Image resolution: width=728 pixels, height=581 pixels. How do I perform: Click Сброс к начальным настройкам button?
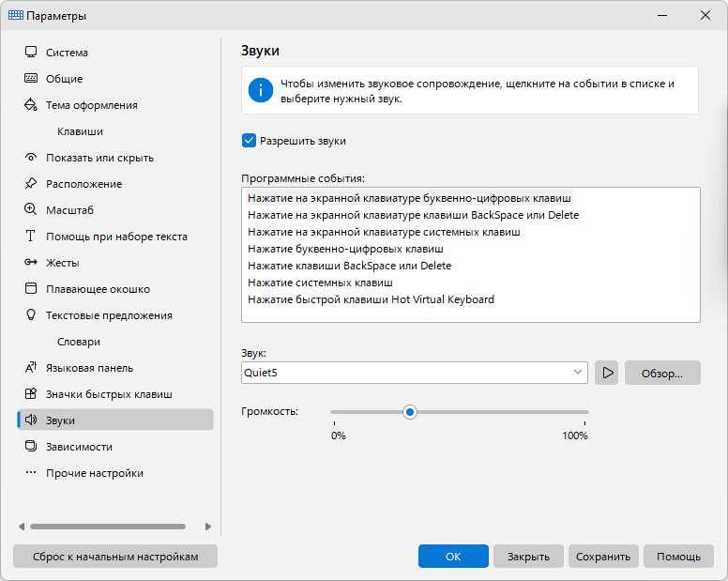[x=115, y=556]
